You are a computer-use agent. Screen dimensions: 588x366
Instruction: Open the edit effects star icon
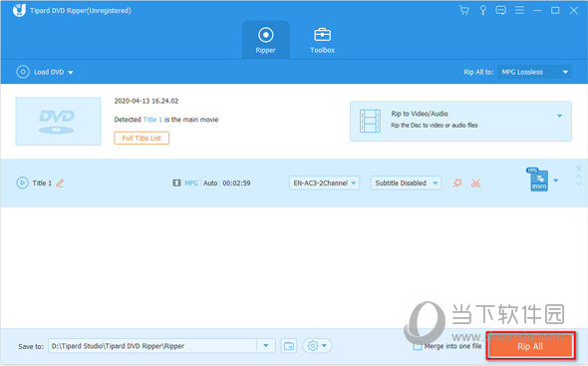tap(457, 183)
